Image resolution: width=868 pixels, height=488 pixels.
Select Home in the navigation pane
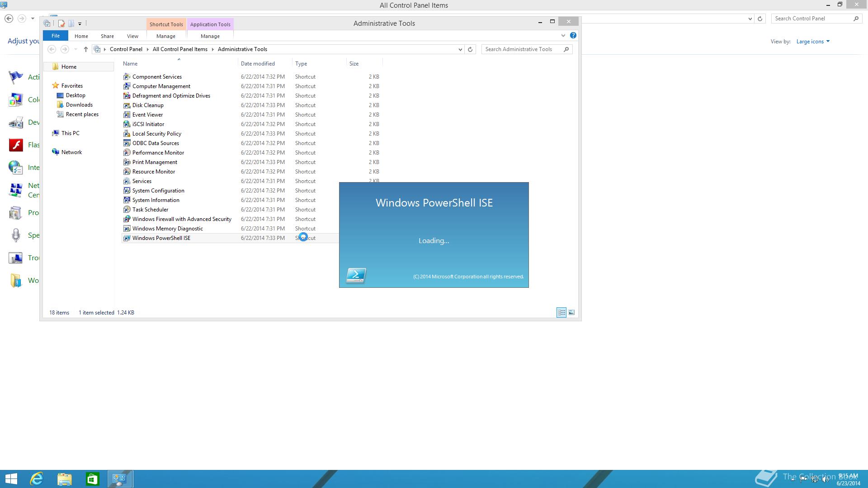[x=79, y=67]
